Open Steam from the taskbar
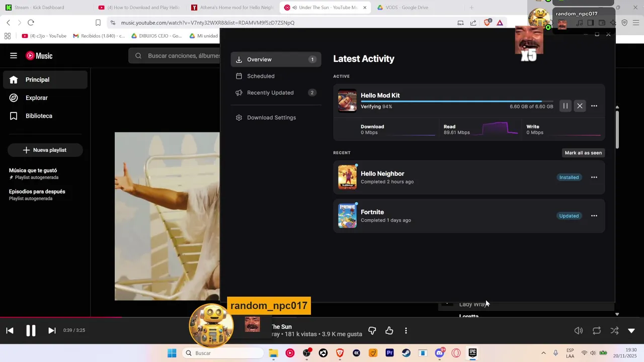The width and height of the screenshot is (644, 362). click(406, 353)
